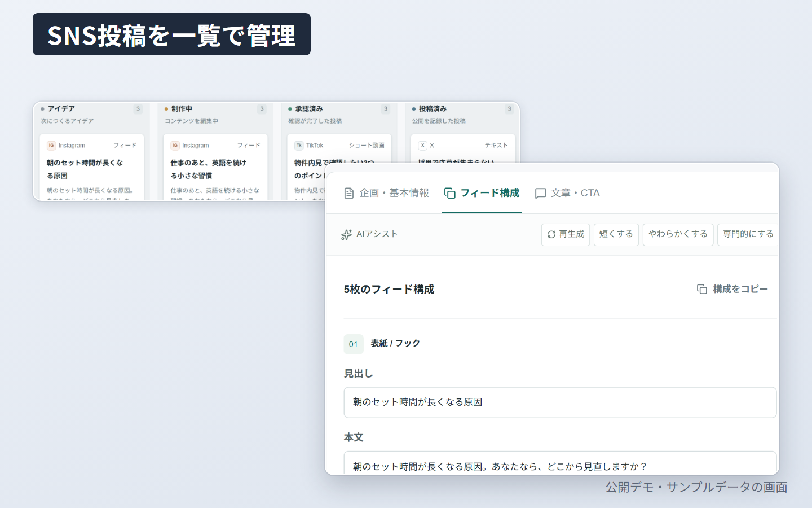Click the アイデア column header on the board
The image size is (812, 508).
point(61,108)
